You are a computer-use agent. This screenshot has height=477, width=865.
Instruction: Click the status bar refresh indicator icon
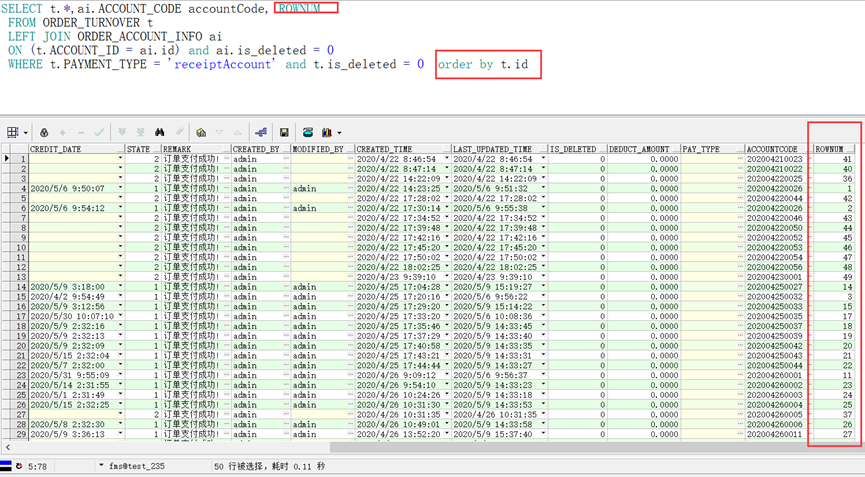tap(19, 466)
